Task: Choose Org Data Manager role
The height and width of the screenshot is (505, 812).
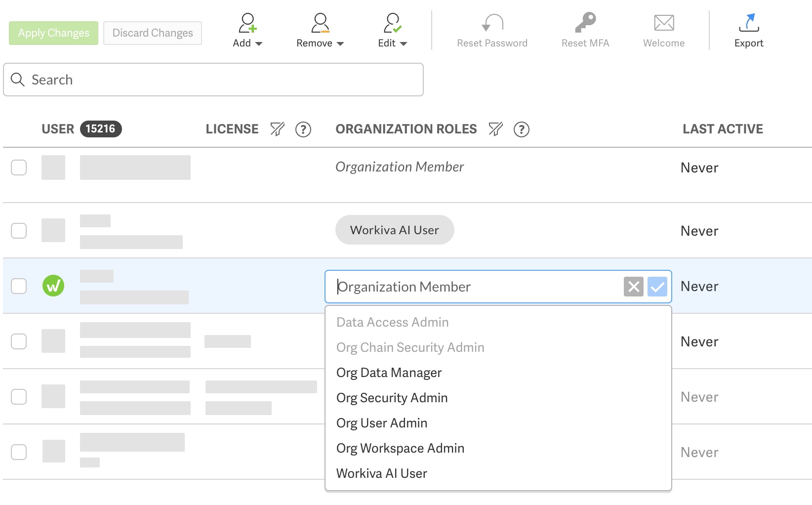Action: [498, 373]
